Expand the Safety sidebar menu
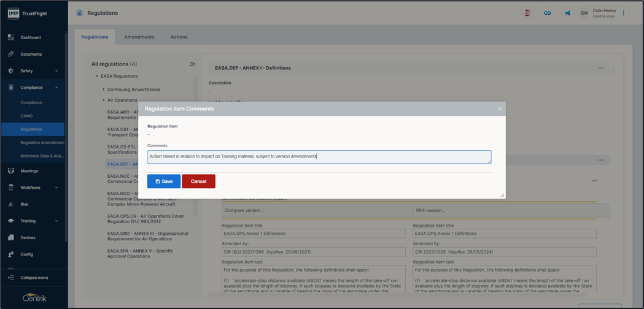 56,71
